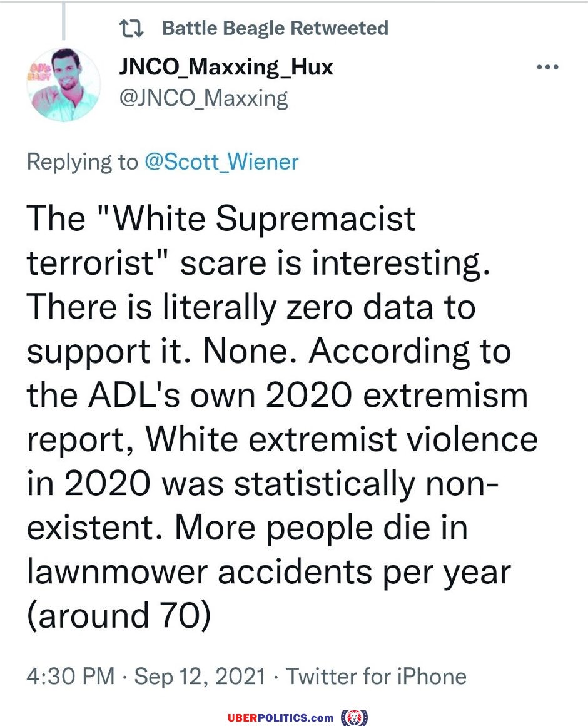Screen dimensions: 588x726
Task: Click the 'Sep 12, 2021' date
Action: point(200,677)
